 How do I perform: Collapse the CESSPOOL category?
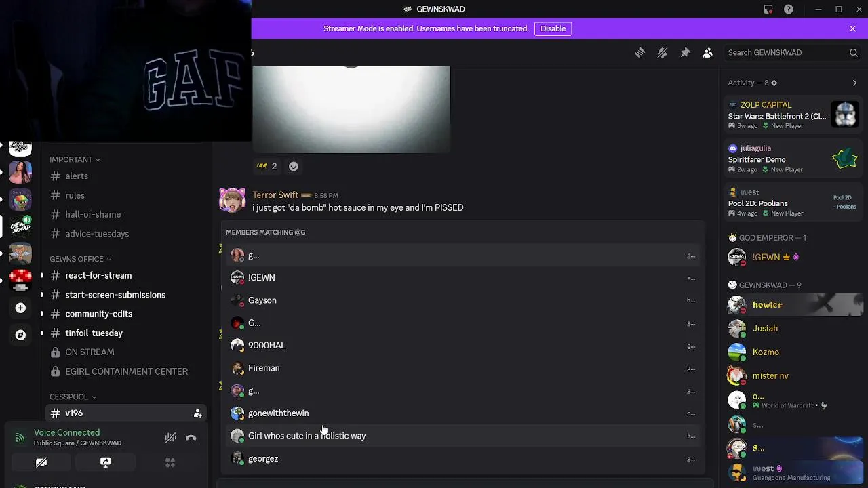pyautogui.click(x=73, y=396)
